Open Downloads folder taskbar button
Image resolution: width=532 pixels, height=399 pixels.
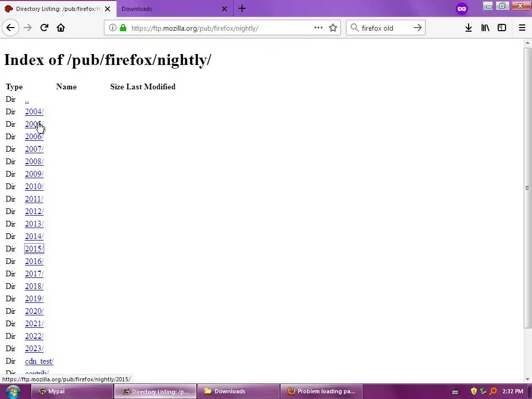tap(238, 392)
